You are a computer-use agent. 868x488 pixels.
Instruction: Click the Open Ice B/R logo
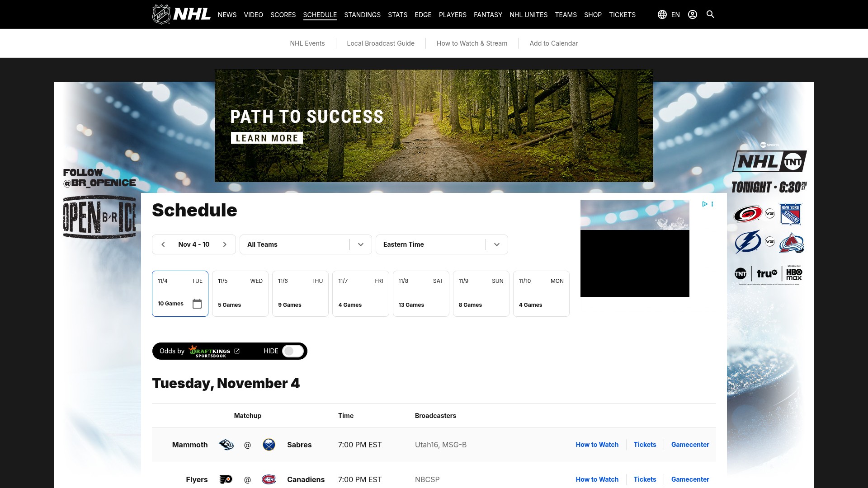[x=99, y=217]
